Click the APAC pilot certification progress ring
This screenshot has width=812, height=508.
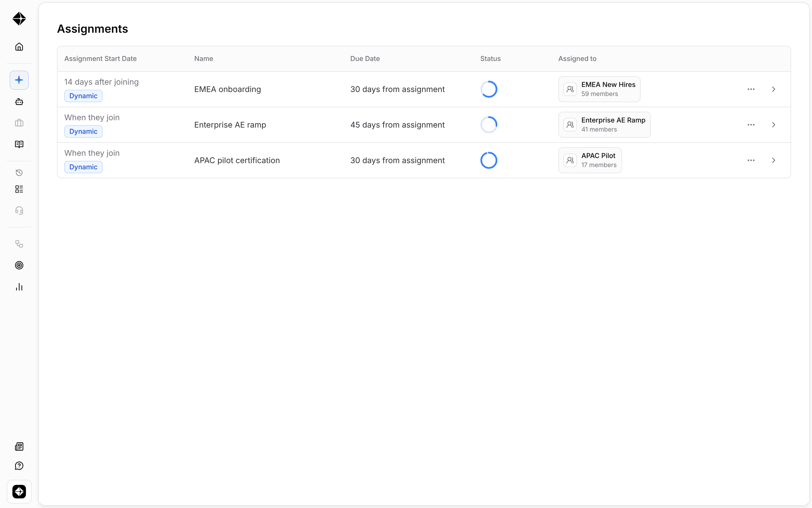point(489,161)
